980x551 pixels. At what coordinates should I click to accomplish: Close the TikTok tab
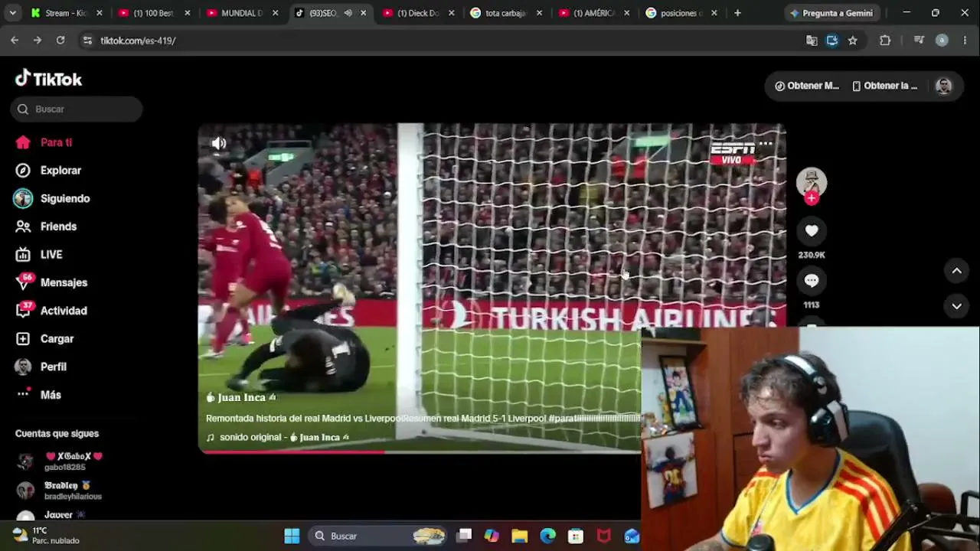point(363,13)
